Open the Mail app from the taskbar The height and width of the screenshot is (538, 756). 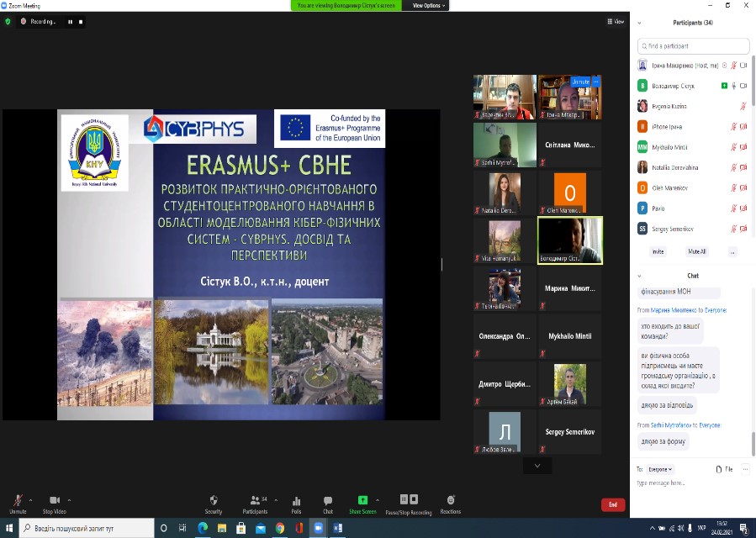(x=261, y=529)
